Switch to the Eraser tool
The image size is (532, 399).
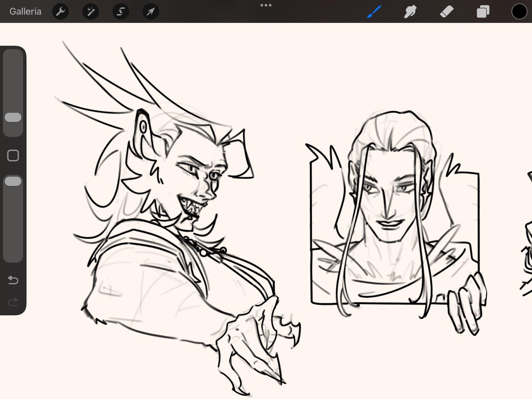click(x=447, y=12)
